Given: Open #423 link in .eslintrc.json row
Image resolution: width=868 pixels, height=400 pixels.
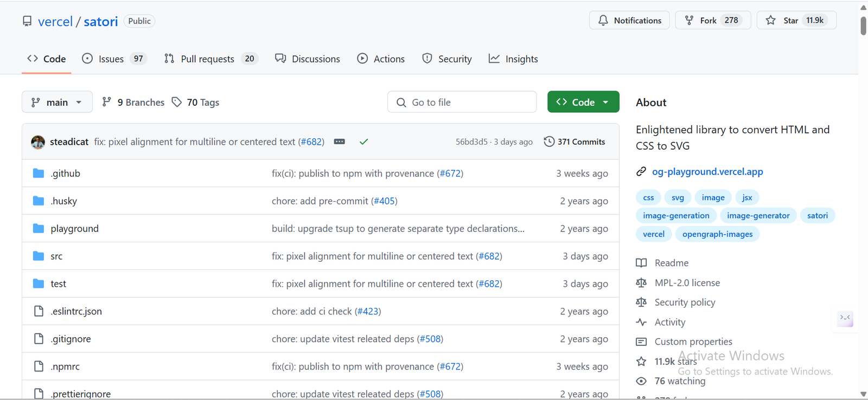Looking at the screenshot, I should tap(368, 311).
